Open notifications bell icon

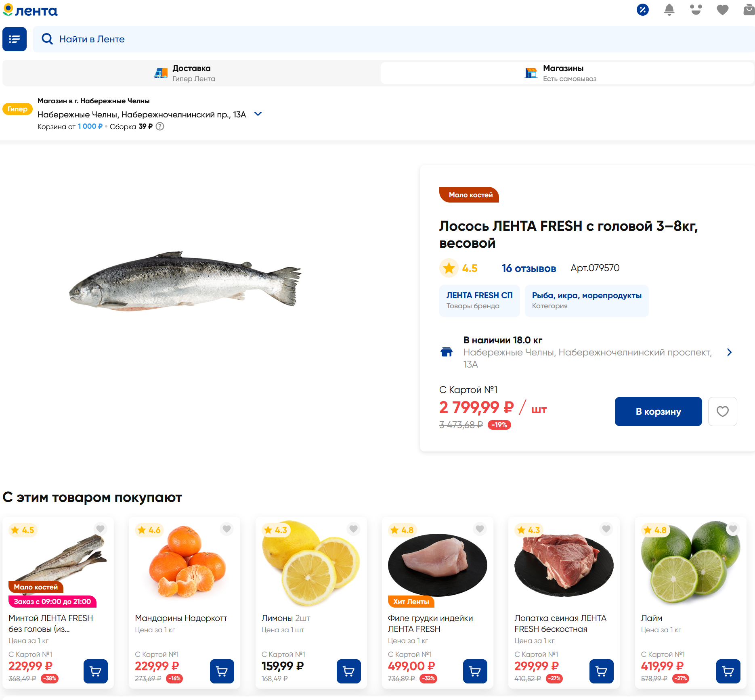click(669, 10)
